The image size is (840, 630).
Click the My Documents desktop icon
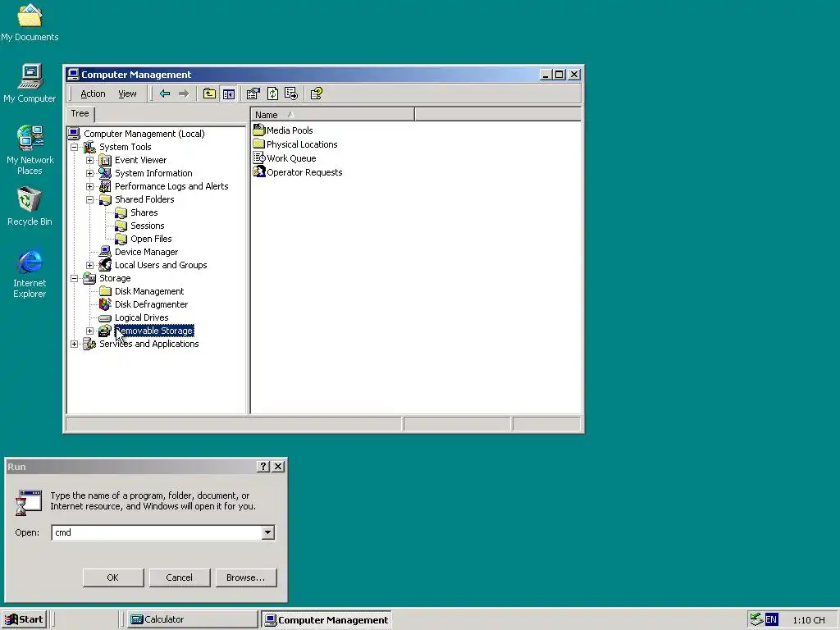tap(30, 16)
